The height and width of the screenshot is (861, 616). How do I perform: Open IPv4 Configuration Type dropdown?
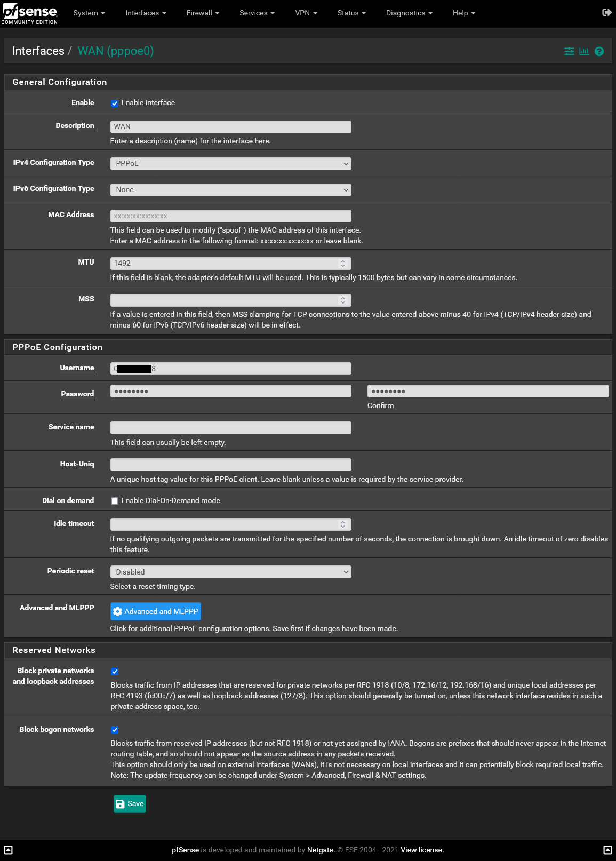click(x=230, y=164)
